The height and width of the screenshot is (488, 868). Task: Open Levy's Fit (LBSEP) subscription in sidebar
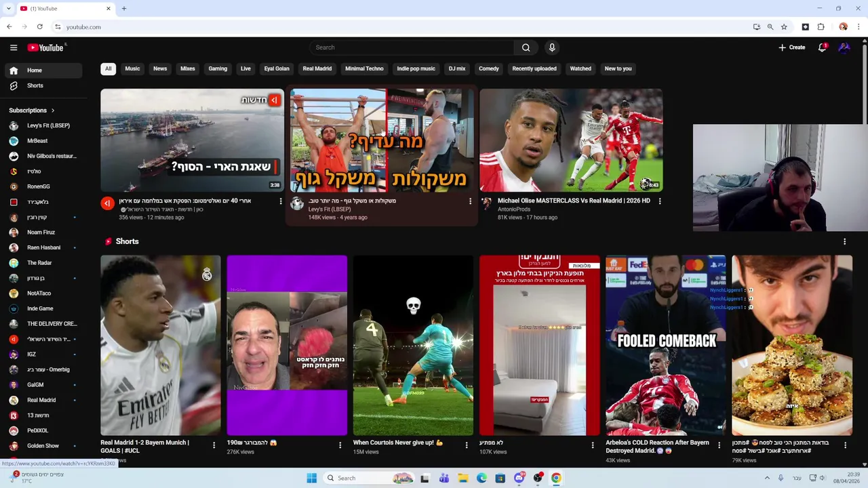click(x=43, y=125)
